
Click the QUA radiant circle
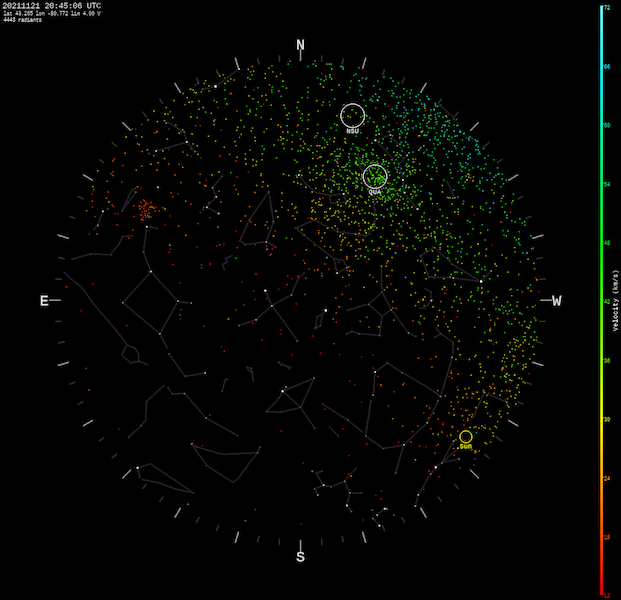click(x=375, y=176)
